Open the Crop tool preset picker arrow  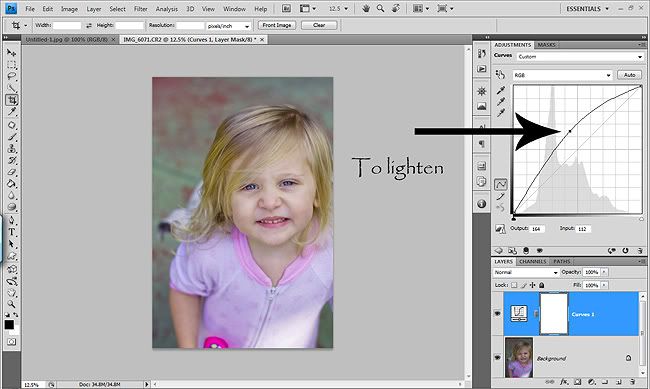[25, 26]
